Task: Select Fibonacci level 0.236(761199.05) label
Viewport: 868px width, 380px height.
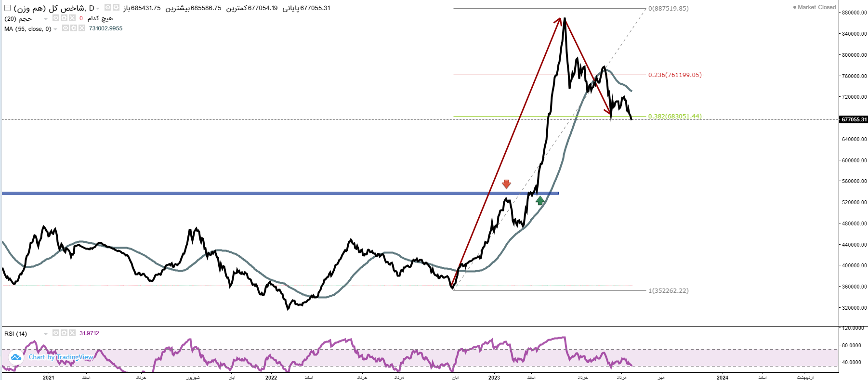Action: coord(675,75)
